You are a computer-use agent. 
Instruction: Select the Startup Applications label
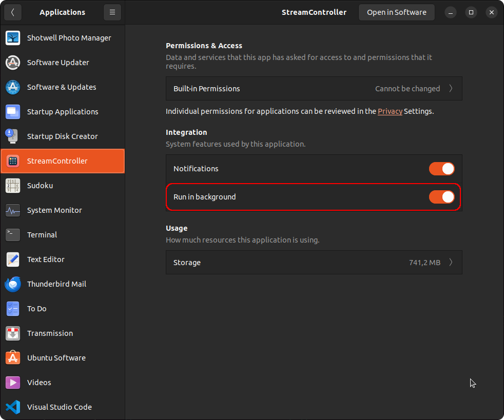pyautogui.click(x=63, y=112)
